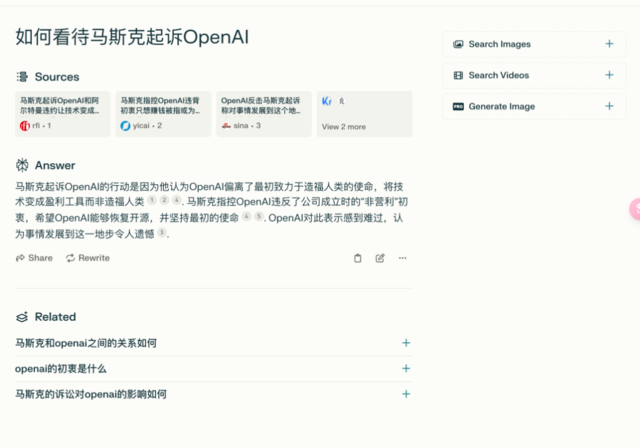Click the Search Images label
The image size is (640, 448).
pos(500,44)
